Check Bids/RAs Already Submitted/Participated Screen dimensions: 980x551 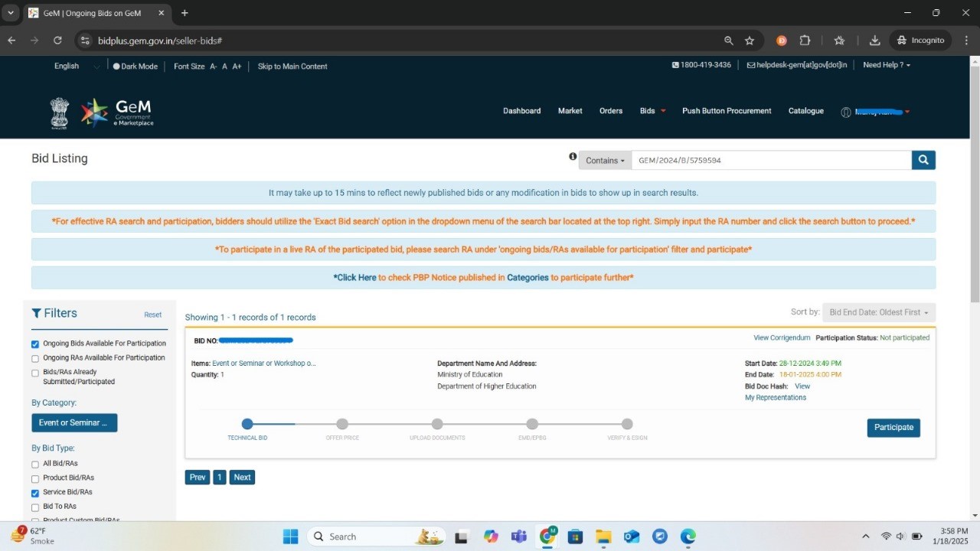pos(35,373)
